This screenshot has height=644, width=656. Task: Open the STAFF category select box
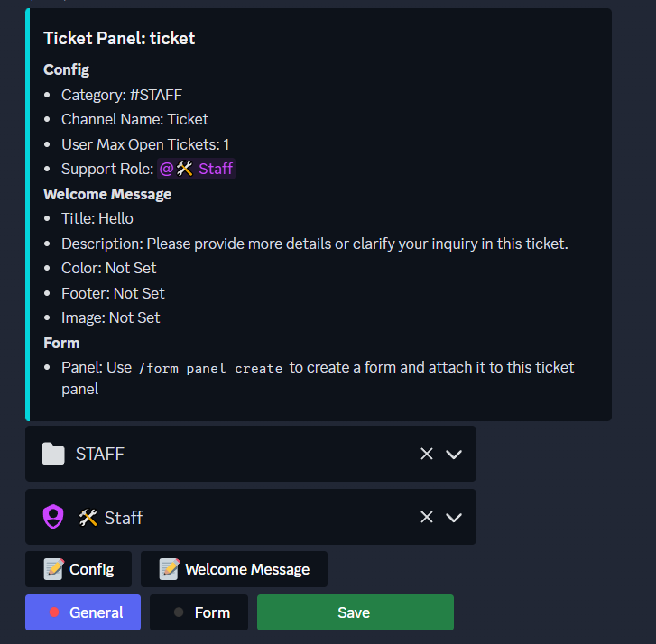[x=226, y=454]
